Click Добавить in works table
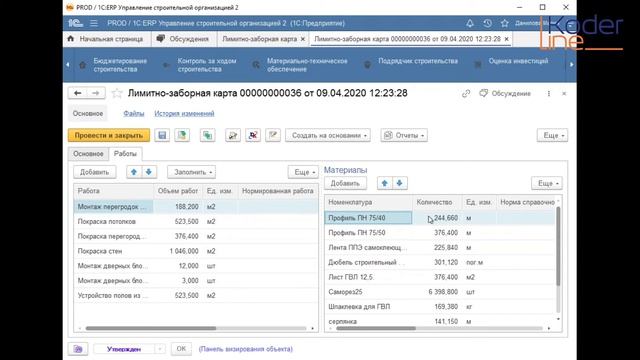The image size is (640, 360). 95,172
